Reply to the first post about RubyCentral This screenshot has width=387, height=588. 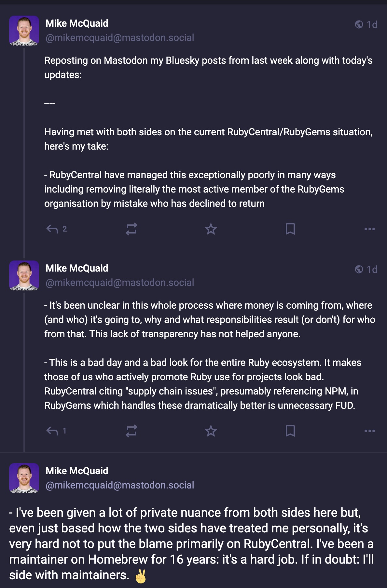point(52,229)
